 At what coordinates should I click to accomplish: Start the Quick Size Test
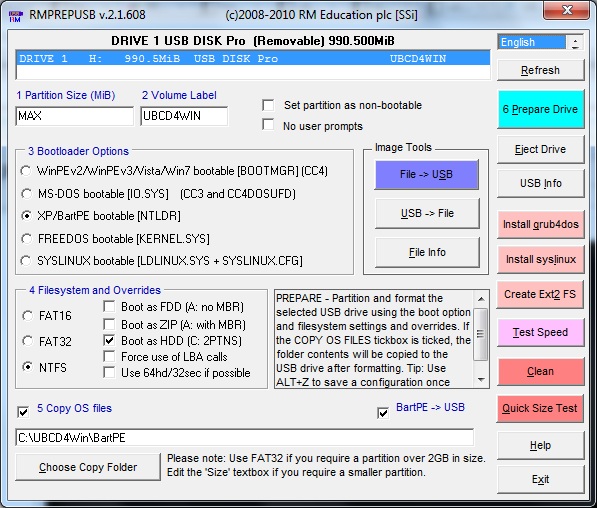tap(540, 408)
